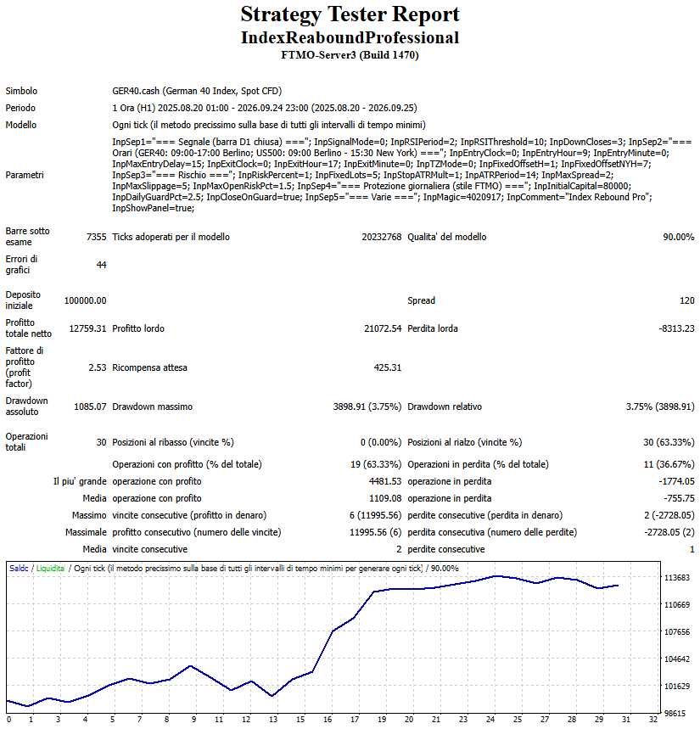
Task: Click 'profitto consecutivo (numero delle vincite)' label
Action: pyautogui.click(x=197, y=532)
